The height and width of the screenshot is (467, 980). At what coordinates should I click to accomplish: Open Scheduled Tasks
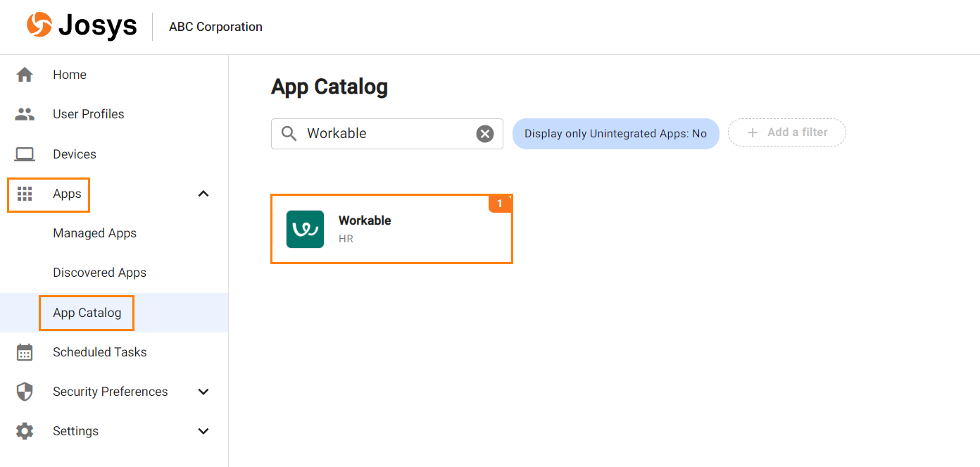[100, 352]
